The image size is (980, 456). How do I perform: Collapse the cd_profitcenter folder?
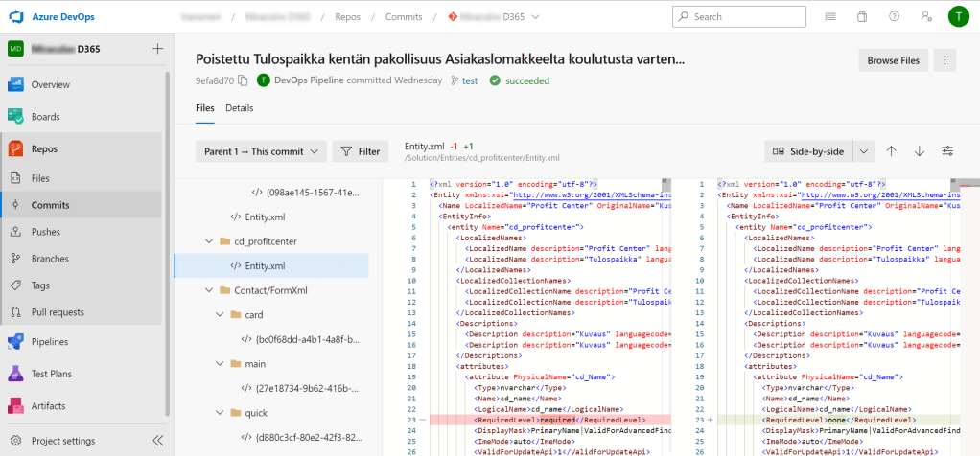point(208,241)
